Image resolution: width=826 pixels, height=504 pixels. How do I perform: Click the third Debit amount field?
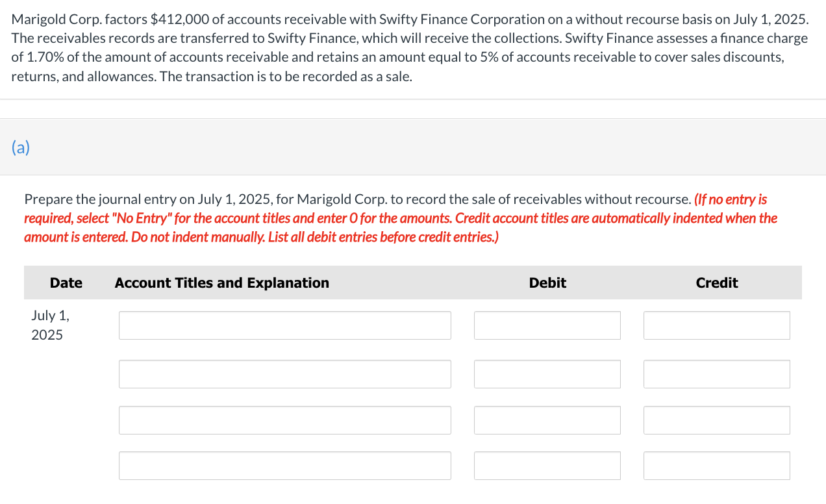pyautogui.click(x=547, y=420)
